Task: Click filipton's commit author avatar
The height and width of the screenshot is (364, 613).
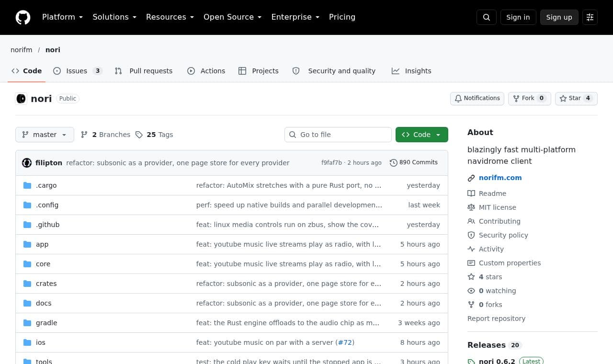Action: click(27, 163)
